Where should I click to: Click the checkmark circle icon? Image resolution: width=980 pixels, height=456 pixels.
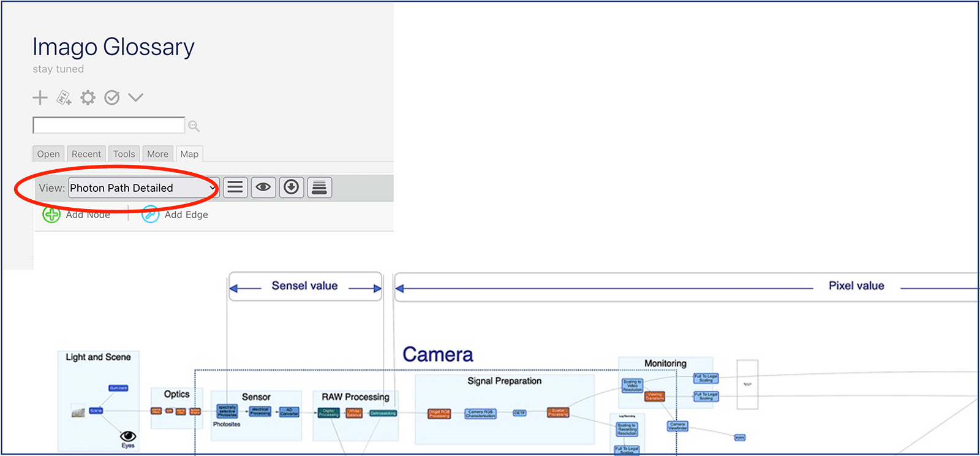click(111, 97)
